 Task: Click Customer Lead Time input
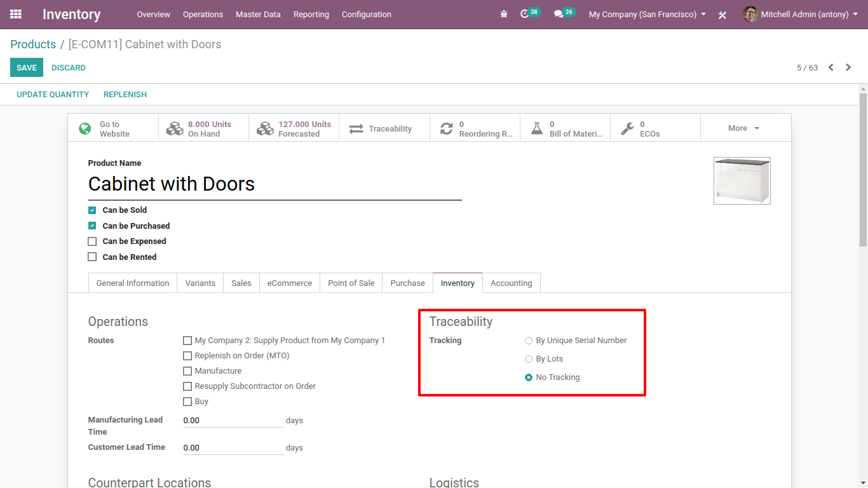click(x=233, y=448)
